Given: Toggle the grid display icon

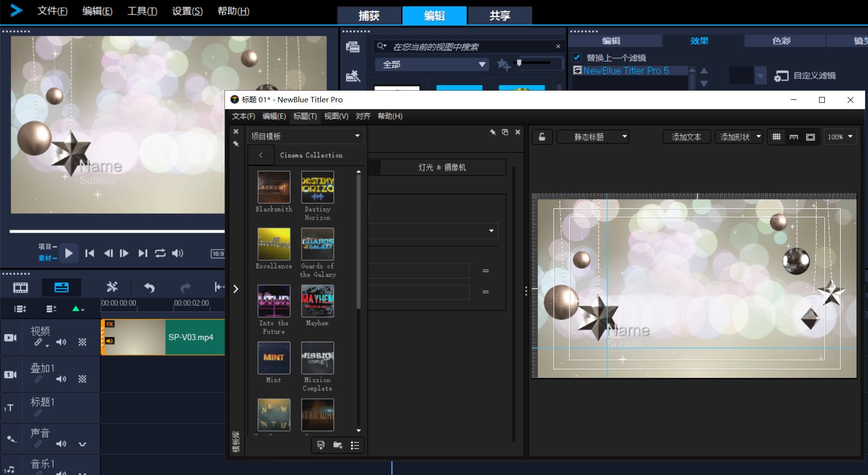Looking at the screenshot, I should 776,137.
